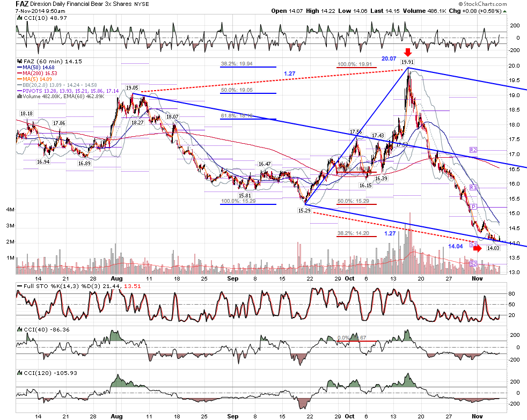Viewport: 527px width, 420px height.
Task: Click the CCI(120) -105.93 panel title
Action: click(50, 373)
